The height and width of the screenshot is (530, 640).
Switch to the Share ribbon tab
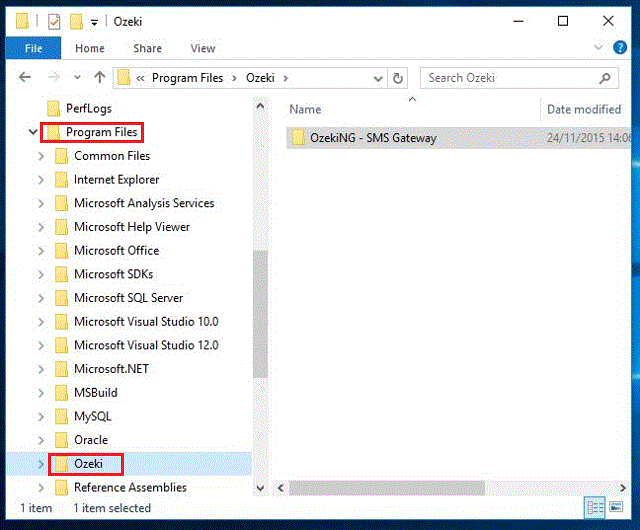point(147,48)
